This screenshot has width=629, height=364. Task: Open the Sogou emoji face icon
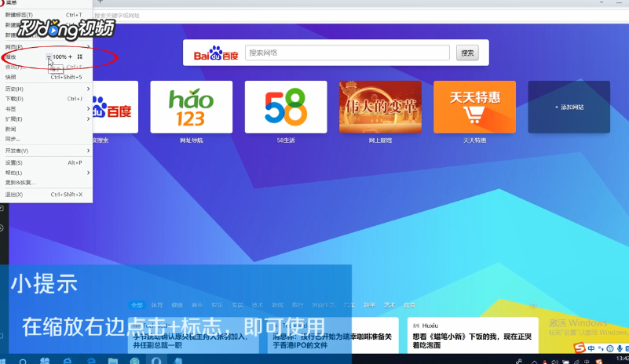coord(610,348)
